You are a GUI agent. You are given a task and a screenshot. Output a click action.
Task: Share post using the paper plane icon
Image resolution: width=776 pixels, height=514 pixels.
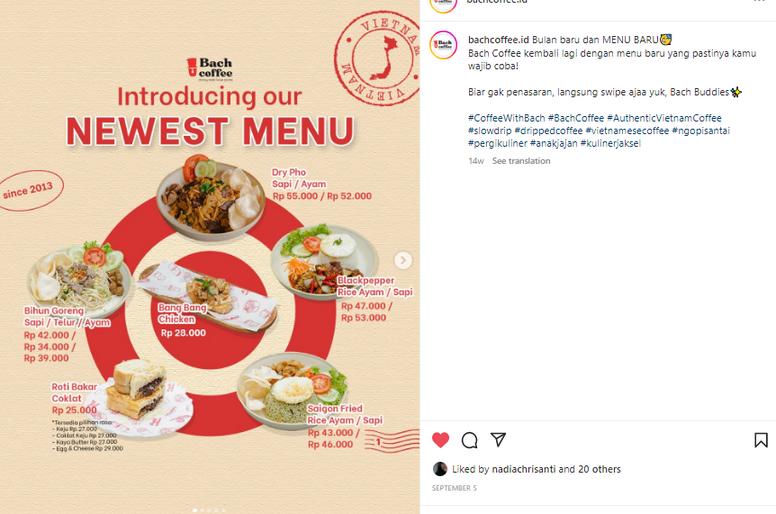tap(498, 439)
